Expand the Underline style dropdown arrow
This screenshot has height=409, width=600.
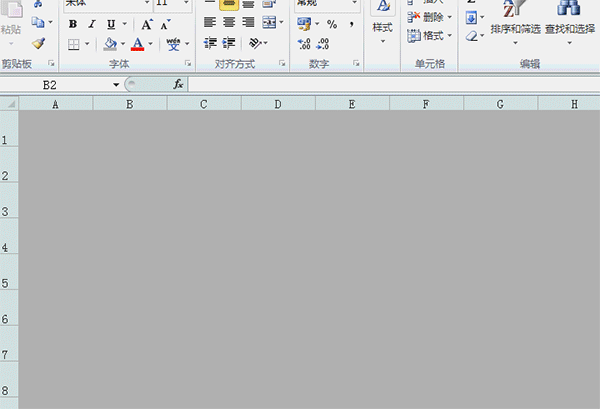point(125,24)
